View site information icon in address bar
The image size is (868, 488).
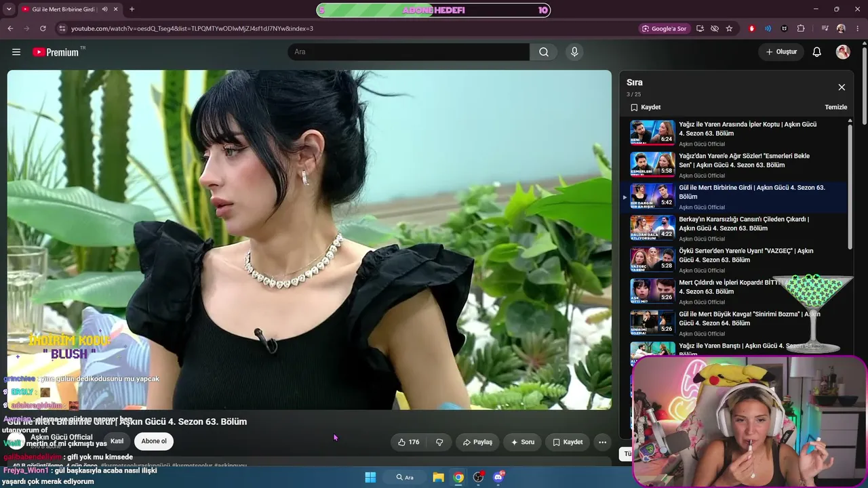point(62,28)
